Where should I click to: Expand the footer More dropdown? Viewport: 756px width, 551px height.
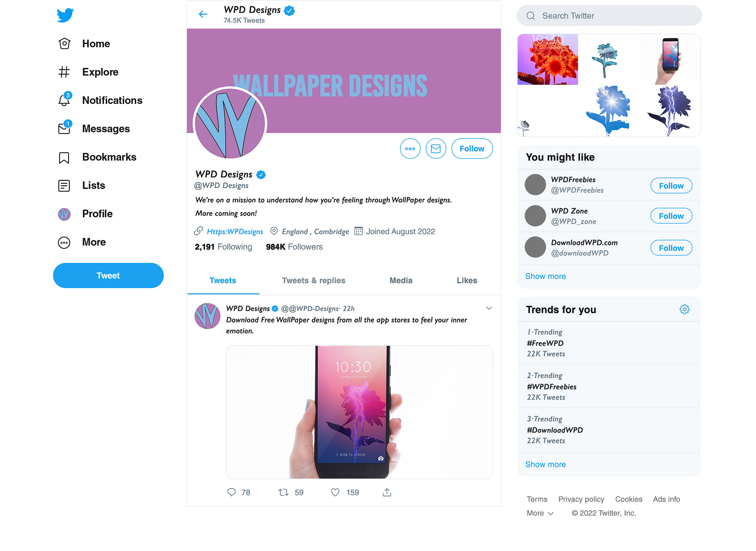click(540, 513)
